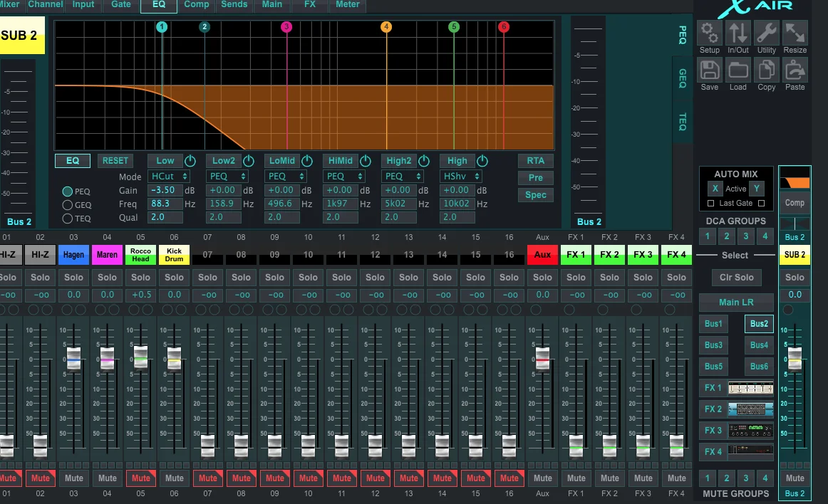Open the High band HShv mode dropdown
Screen dimensions: 828x504
pyautogui.click(x=461, y=176)
